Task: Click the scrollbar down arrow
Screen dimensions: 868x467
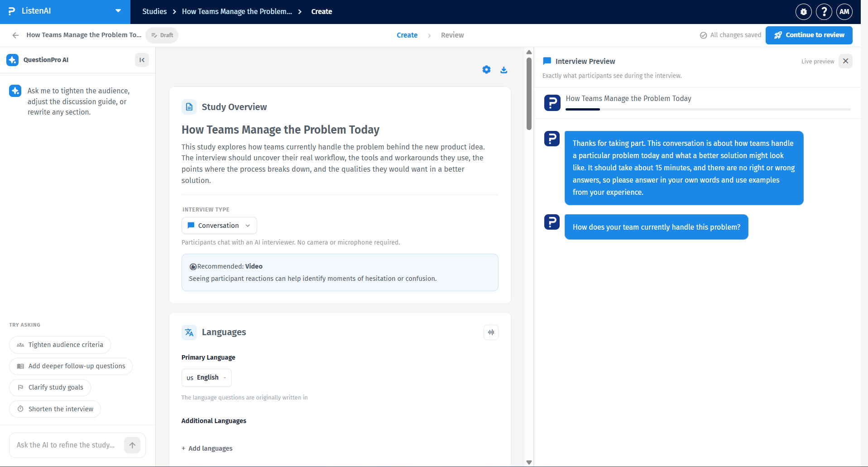Action: [529, 462]
